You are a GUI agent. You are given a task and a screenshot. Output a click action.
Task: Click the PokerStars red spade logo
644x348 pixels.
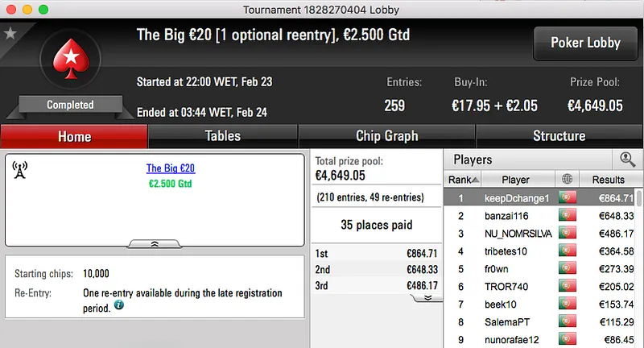pyautogui.click(x=70, y=62)
